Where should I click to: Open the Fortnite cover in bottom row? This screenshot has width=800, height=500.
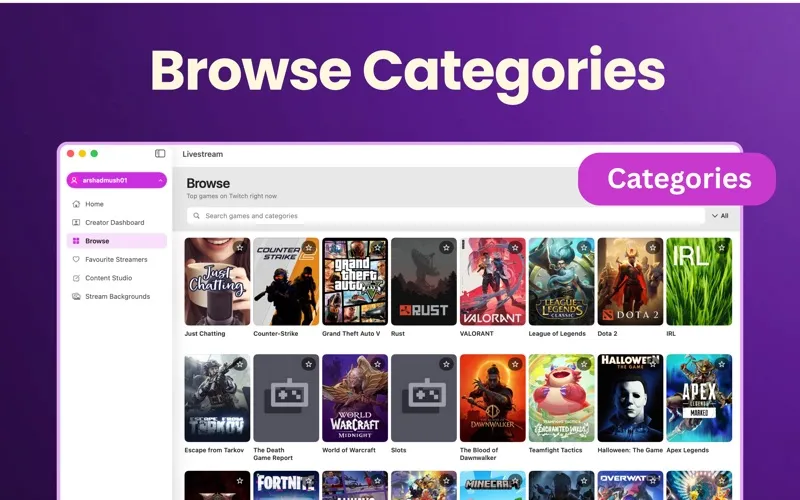pyautogui.click(x=286, y=485)
